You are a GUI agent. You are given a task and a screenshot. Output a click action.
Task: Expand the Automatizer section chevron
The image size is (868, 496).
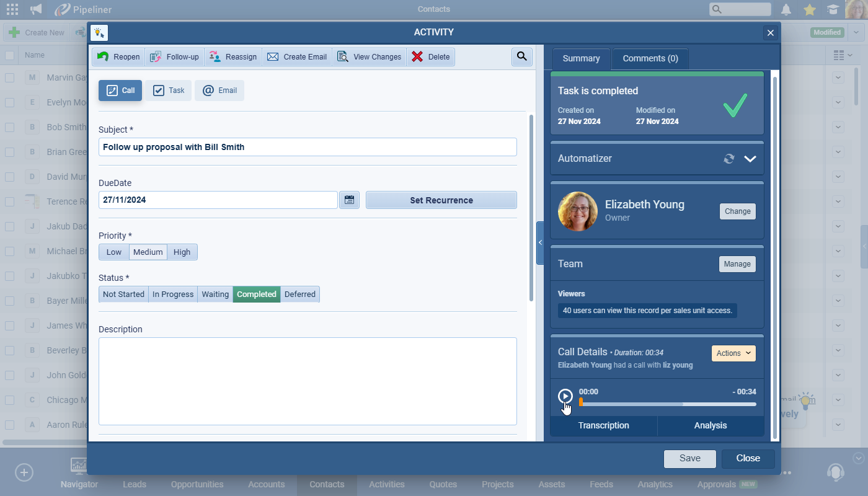pyautogui.click(x=750, y=159)
